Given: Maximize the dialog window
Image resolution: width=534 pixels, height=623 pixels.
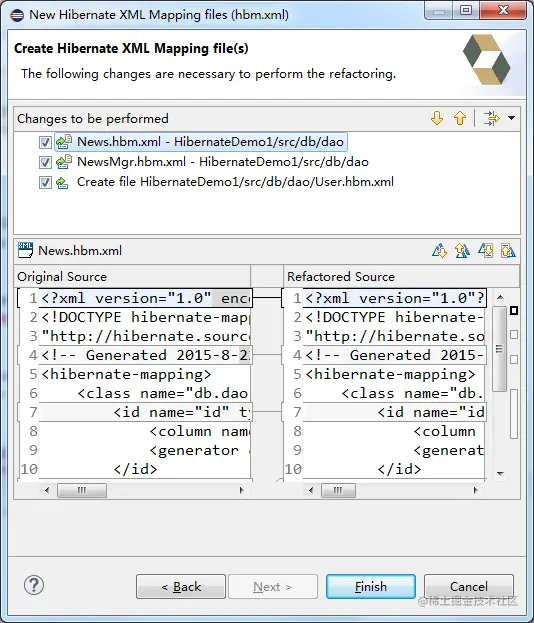Looking at the screenshot, I should pos(466,10).
